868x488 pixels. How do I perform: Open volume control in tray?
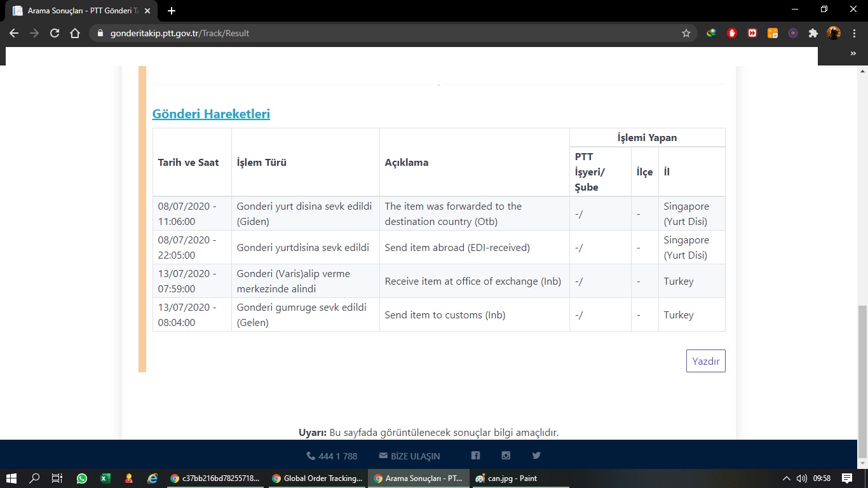(x=802, y=478)
